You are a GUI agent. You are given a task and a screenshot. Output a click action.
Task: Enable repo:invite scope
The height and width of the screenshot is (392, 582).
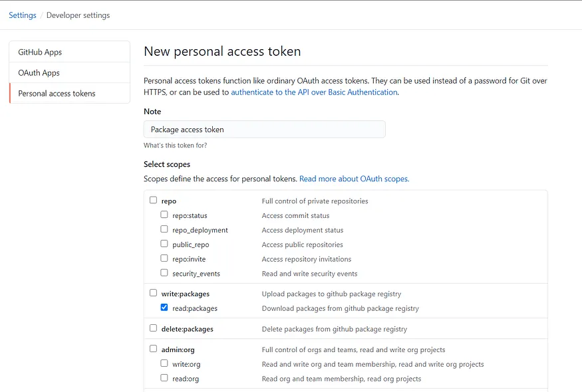(164, 259)
